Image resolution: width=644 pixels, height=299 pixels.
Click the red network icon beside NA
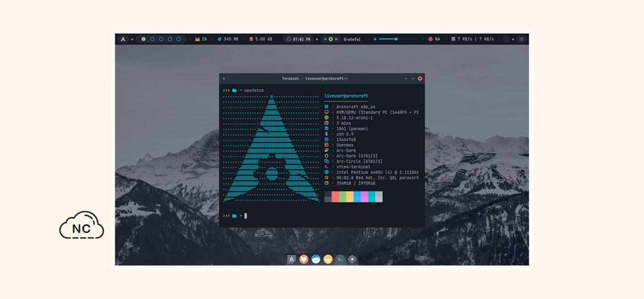coord(430,39)
